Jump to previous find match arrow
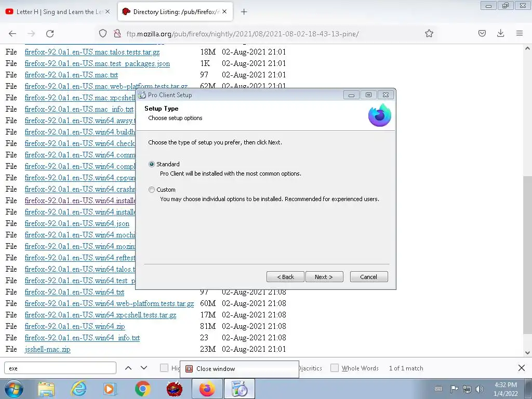The image size is (532, 399). pos(128,368)
